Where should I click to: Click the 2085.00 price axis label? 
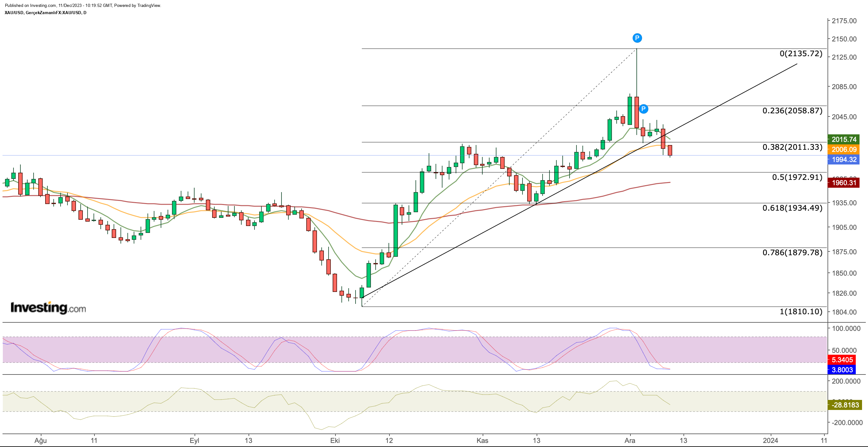pos(844,87)
